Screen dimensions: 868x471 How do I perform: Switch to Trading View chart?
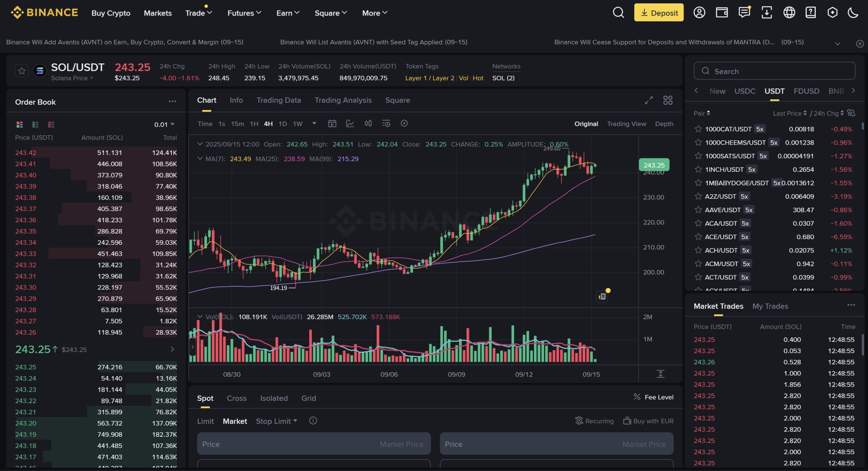[x=626, y=124]
